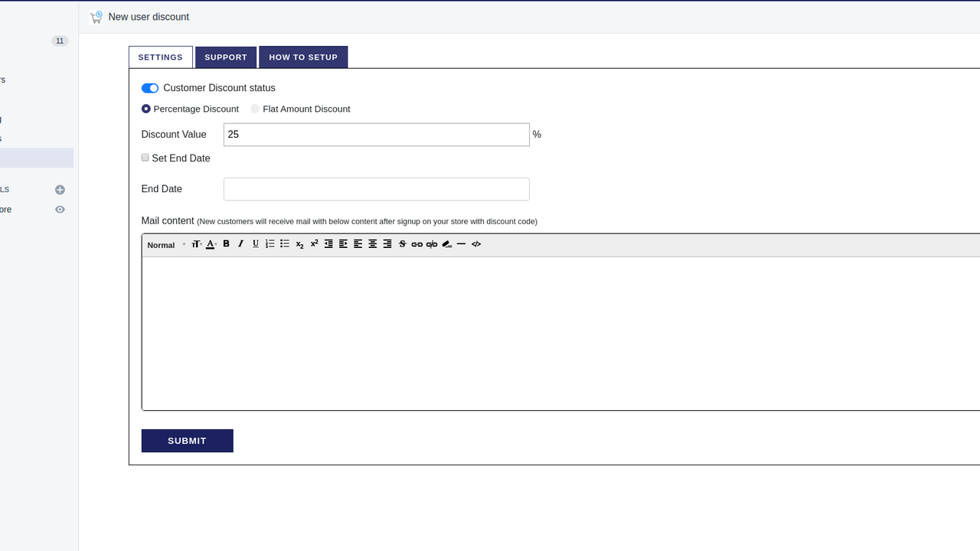Click the 'New user discount' title text
Screen dimensions: 980x551
(149, 17)
